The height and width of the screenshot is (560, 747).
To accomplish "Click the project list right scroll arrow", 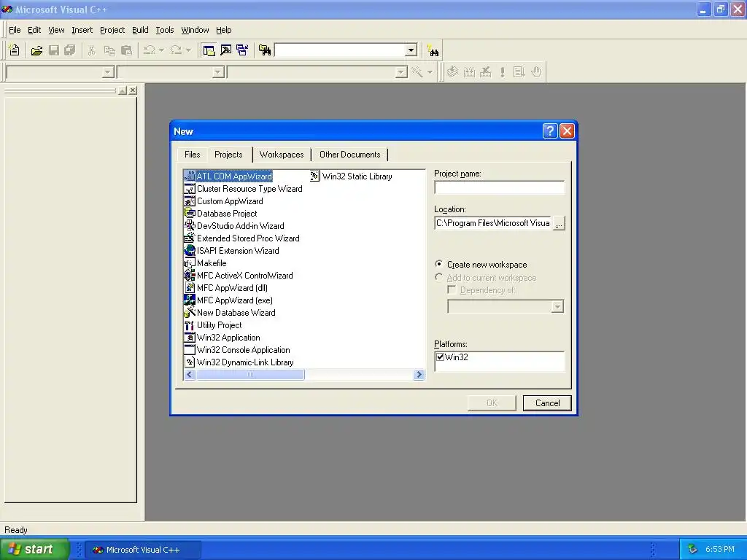I will [419, 375].
